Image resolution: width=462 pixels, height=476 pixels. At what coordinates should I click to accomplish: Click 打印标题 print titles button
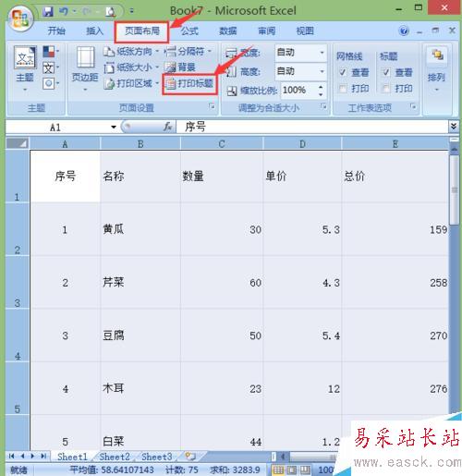coord(189,83)
